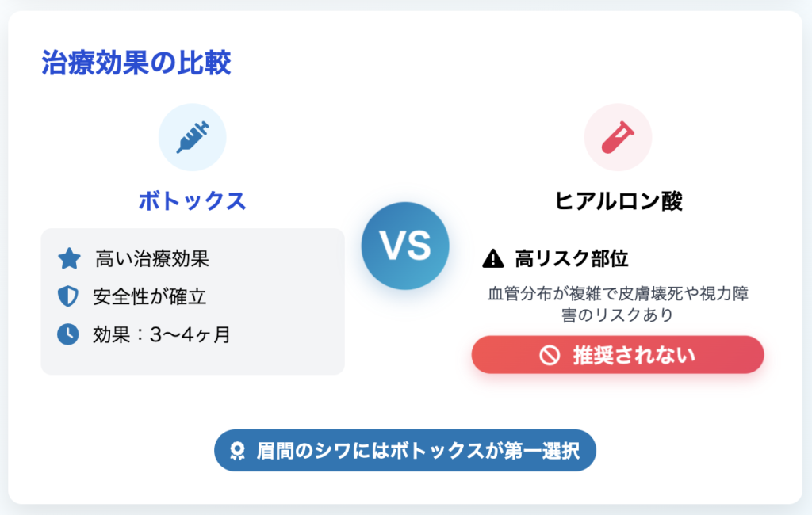Click the round VS badge
812x515 pixels.
click(405, 246)
